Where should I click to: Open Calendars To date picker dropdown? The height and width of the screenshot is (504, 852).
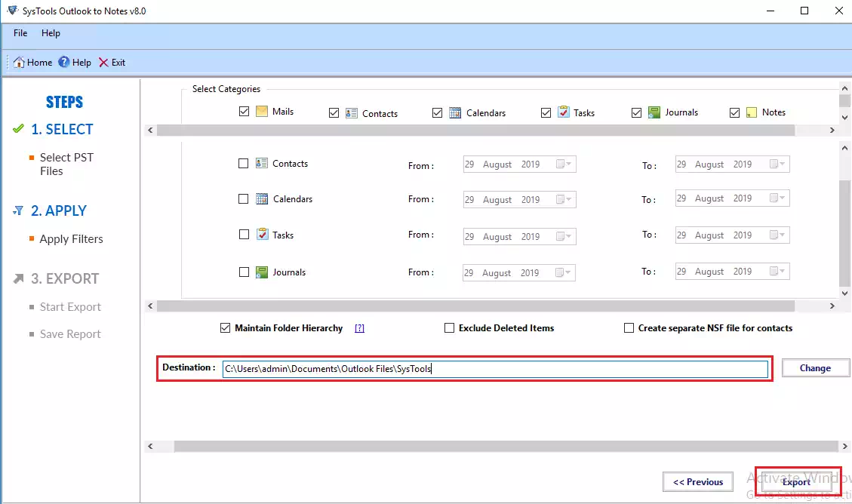point(777,198)
